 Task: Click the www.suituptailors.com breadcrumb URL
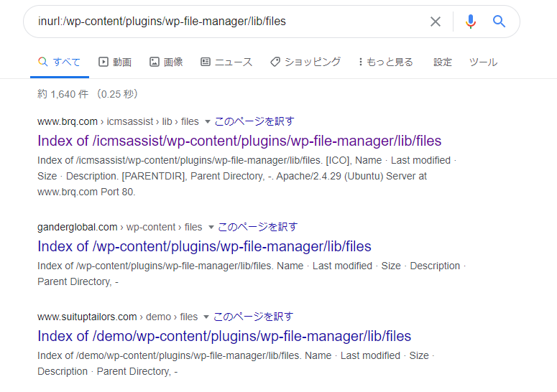[118, 317]
